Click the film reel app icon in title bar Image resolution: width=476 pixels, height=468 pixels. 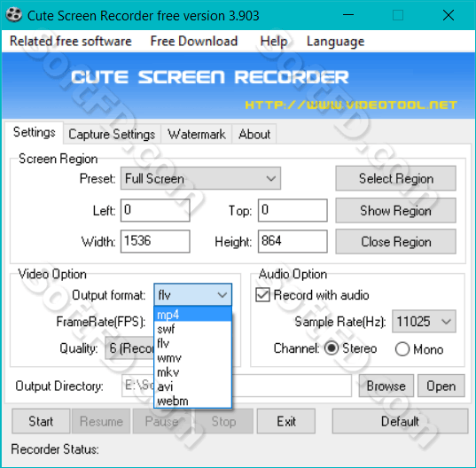pos(14,15)
